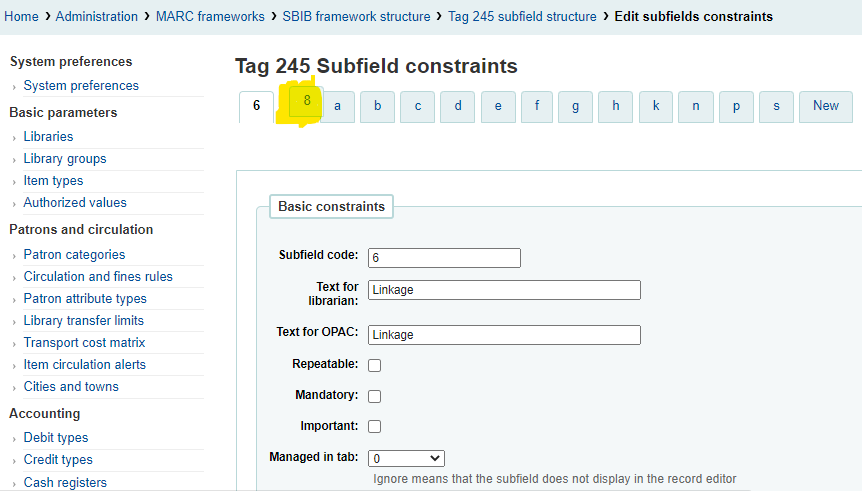Screen dimensions: 862x491
Task: Select the subfield h tab
Action: [x=616, y=106]
